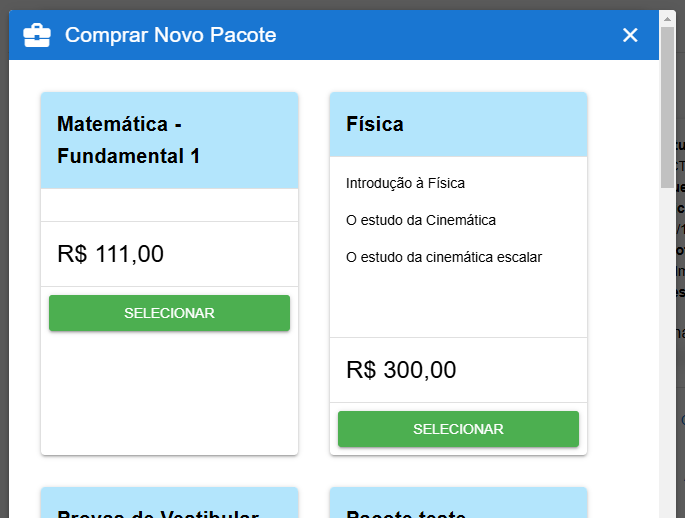Select O estudo da cinemática escalar topic
685x518 pixels.
(443, 257)
